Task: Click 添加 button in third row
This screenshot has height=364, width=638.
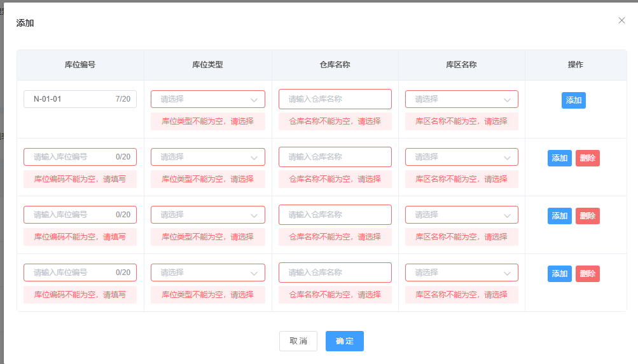Action: tap(560, 216)
